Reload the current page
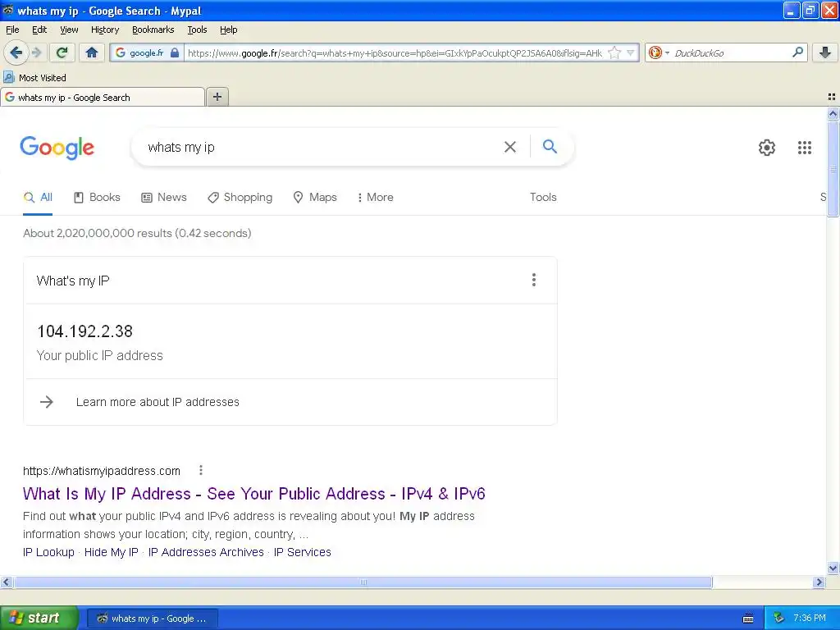 (62, 52)
